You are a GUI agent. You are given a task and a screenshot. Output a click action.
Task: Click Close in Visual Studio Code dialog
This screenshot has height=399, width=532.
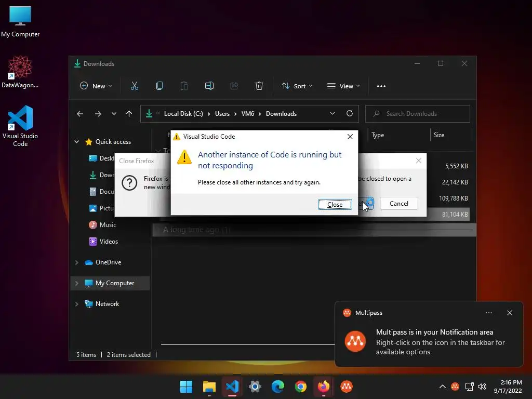(335, 204)
